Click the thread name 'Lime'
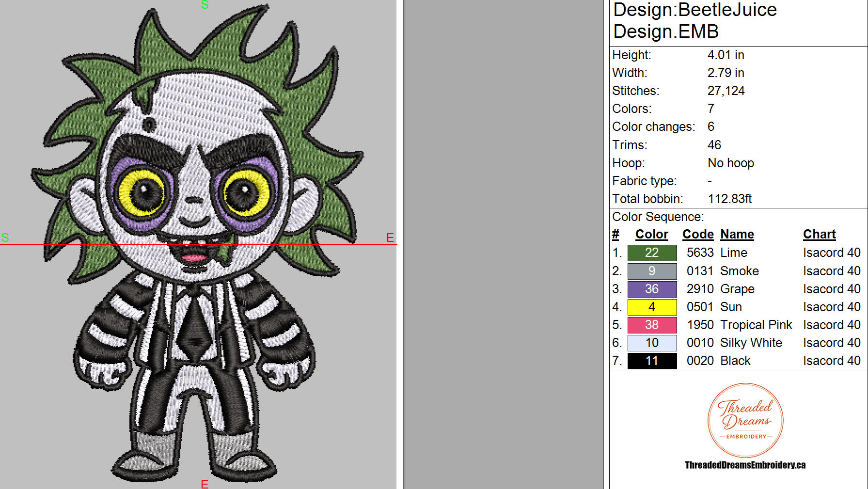 click(x=734, y=252)
